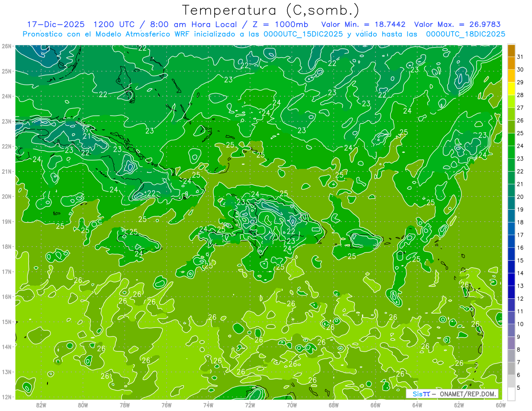This screenshot has height=411, width=532.
Task: Click the legend swatch between 9 and 10
Action: pyautogui.click(x=511, y=330)
